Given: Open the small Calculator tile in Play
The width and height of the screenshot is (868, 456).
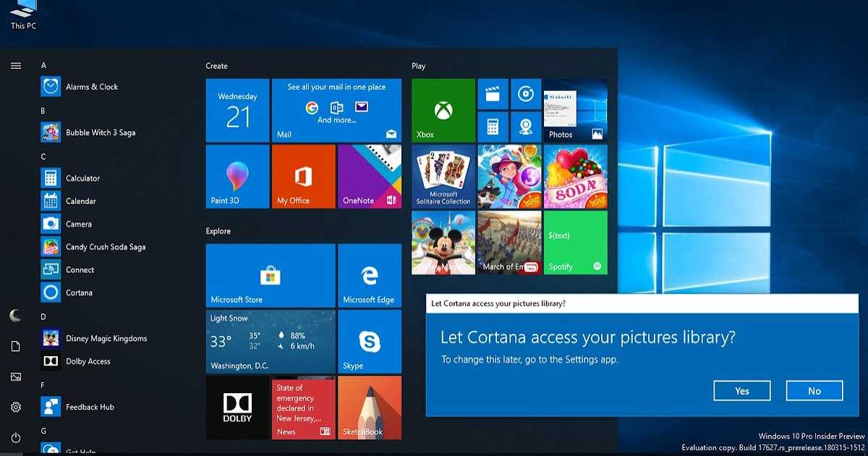Looking at the screenshot, I should tap(493, 127).
